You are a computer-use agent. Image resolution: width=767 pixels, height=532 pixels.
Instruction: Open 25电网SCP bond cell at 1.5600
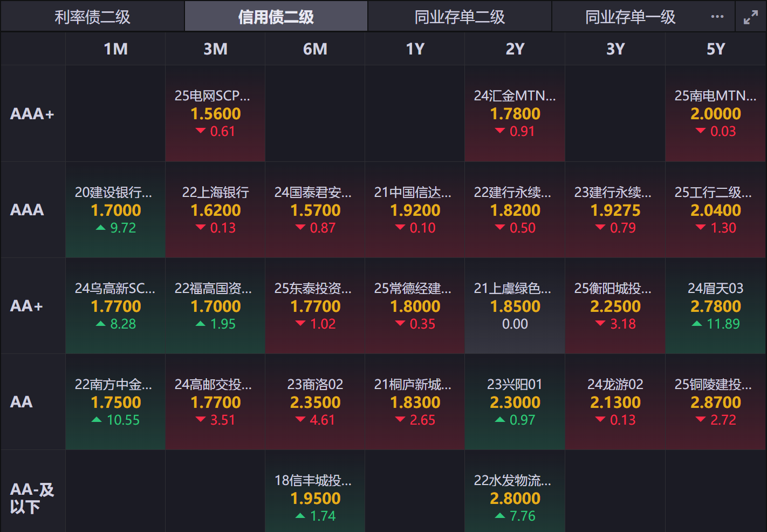(x=215, y=114)
